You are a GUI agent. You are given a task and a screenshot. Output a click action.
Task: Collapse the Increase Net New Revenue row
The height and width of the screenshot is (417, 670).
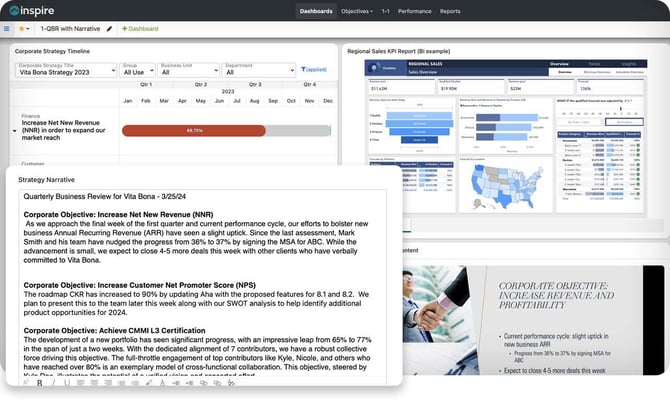tap(14, 130)
